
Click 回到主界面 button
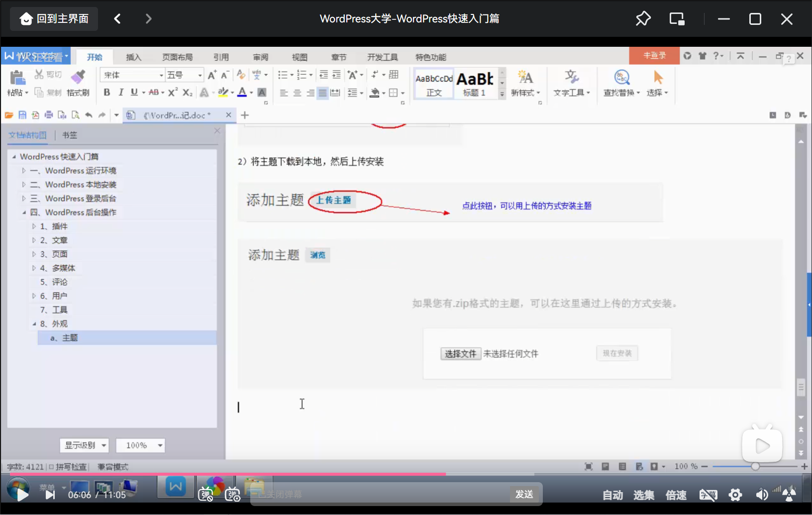pos(54,19)
